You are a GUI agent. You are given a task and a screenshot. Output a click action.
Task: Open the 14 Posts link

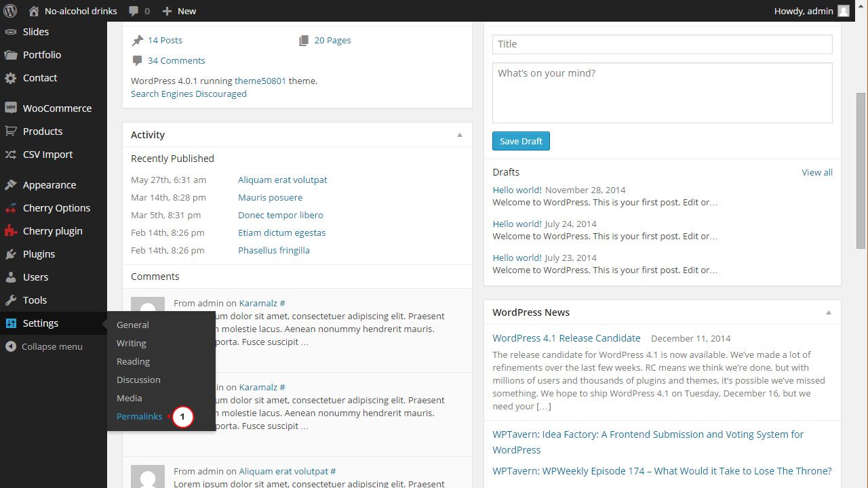pos(163,40)
